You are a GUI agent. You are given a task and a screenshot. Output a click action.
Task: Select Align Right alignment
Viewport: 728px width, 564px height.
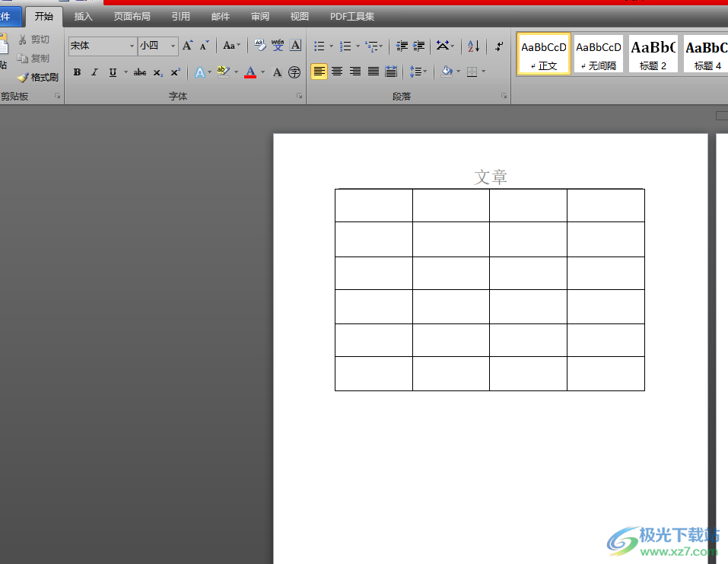(x=355, y=71)
